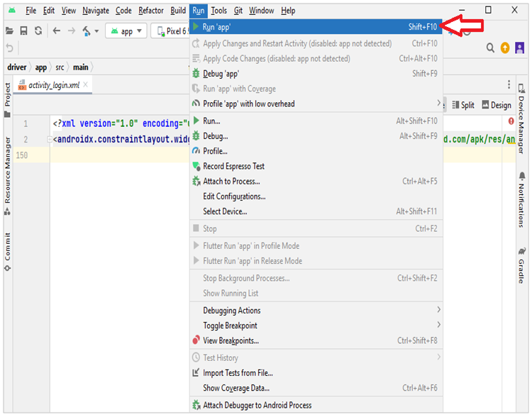532x417 pixels.
Task: Open the File menu
Action: pos(31,11)
